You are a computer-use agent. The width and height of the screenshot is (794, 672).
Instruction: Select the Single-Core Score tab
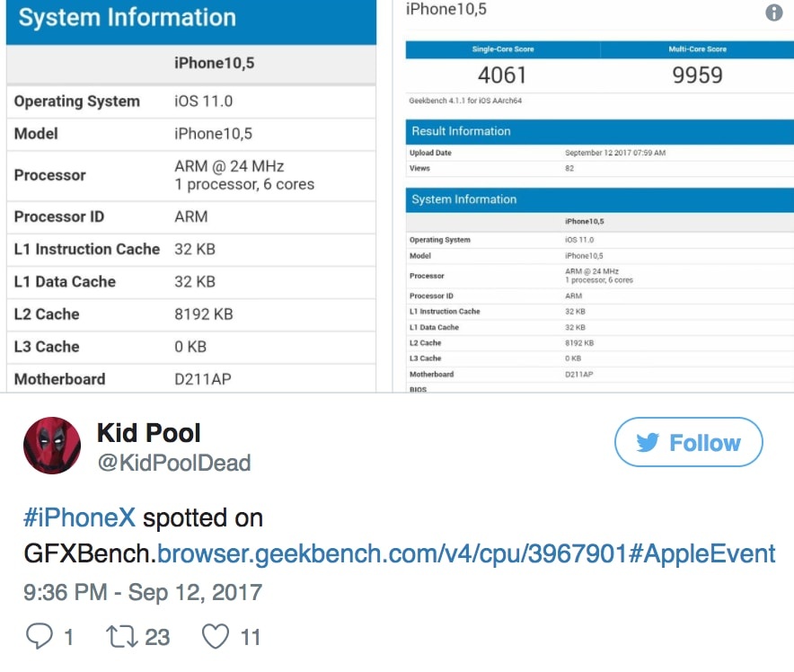tap(504, 49)
